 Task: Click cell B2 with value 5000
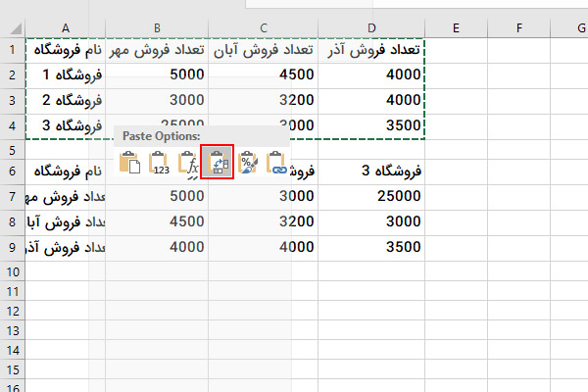[157, 75]
